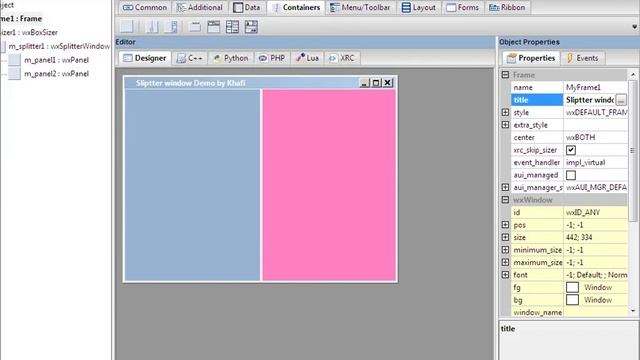
Task: Select the Frame node in object tree
Action: pos(21,19)
